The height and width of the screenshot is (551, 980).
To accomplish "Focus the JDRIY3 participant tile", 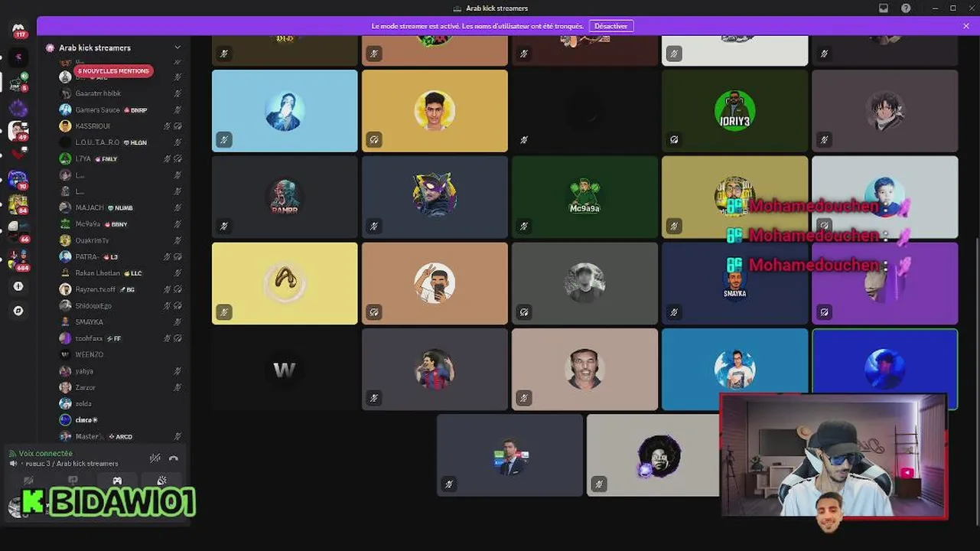I will (734, 111).
